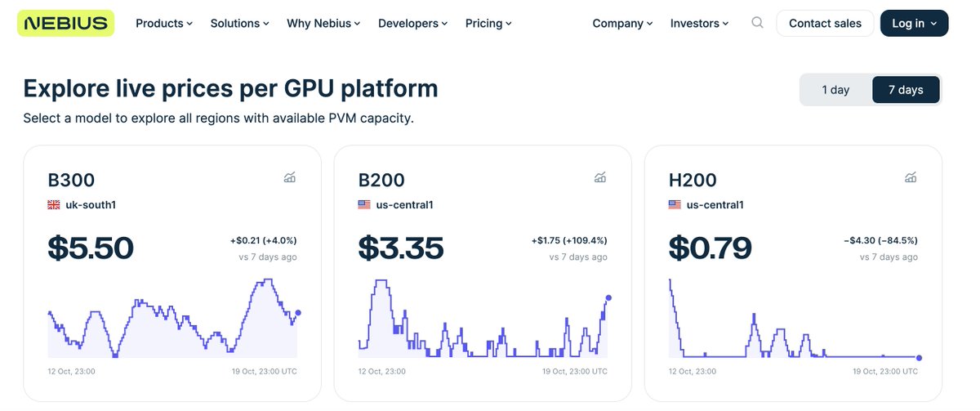This screenshot has width=980, height=411.
Task: Expand the Pricing menu
Action: (488, 23)
